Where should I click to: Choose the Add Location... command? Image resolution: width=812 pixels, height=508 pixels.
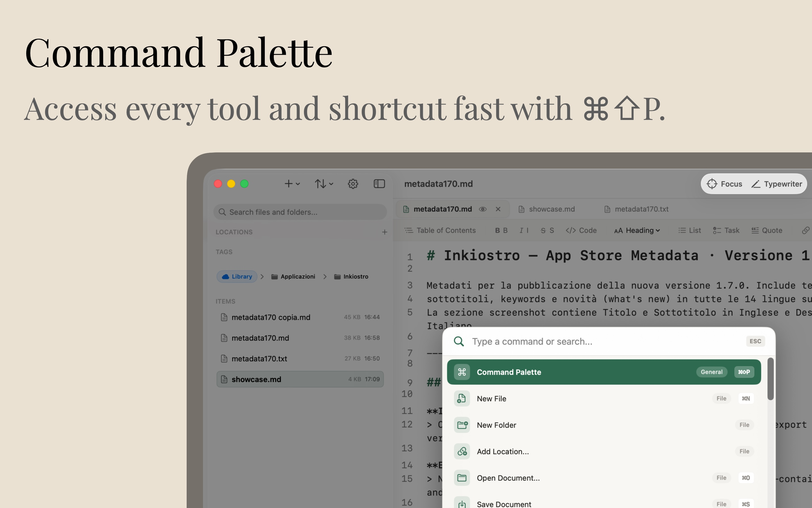pyautogui.click(x=604, y=451)
